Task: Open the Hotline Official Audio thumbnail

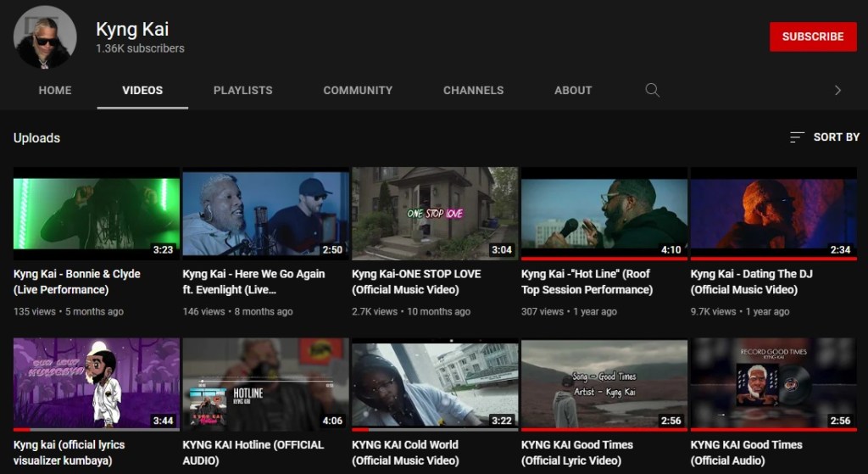Action: click(x=265, y=384)
